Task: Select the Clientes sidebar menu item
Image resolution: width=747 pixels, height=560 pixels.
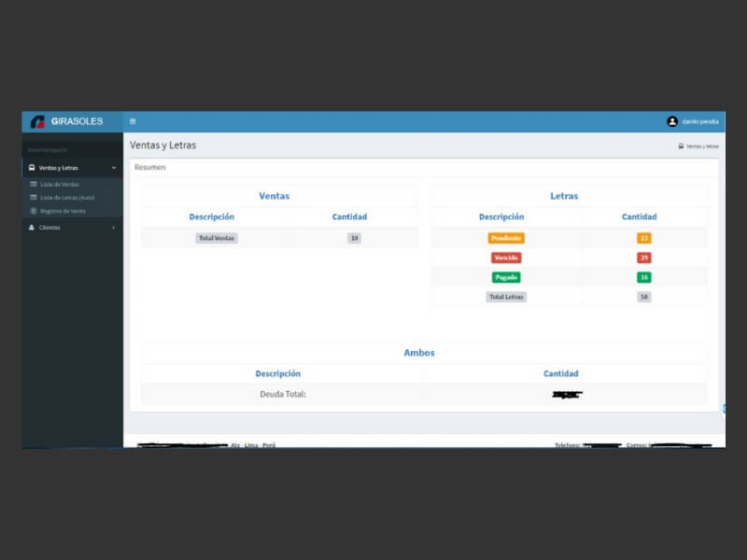Action: pos(50,228)
